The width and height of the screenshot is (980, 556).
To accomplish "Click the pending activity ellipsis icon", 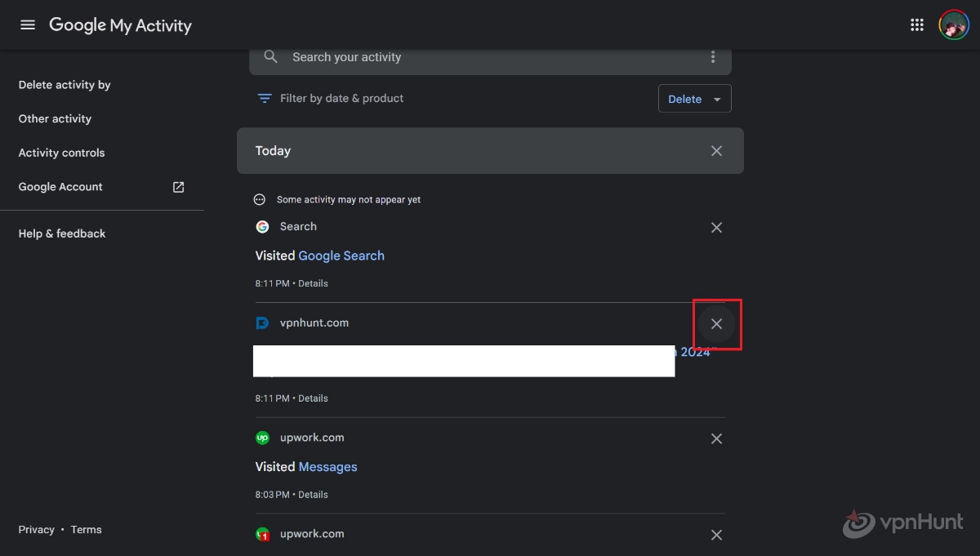I will 260,199.
